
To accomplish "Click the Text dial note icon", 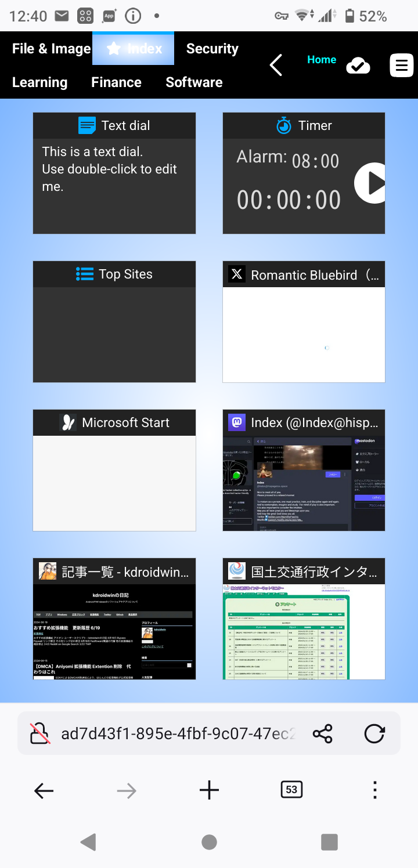I will pyautogui.click(x=87, y=125).
